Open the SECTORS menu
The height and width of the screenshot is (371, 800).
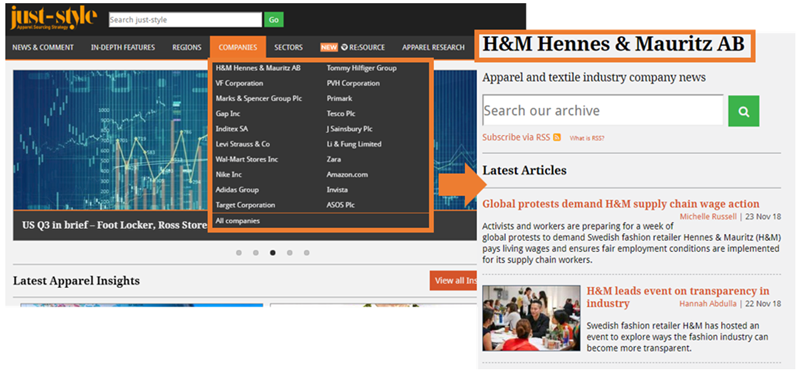point(288,47)
